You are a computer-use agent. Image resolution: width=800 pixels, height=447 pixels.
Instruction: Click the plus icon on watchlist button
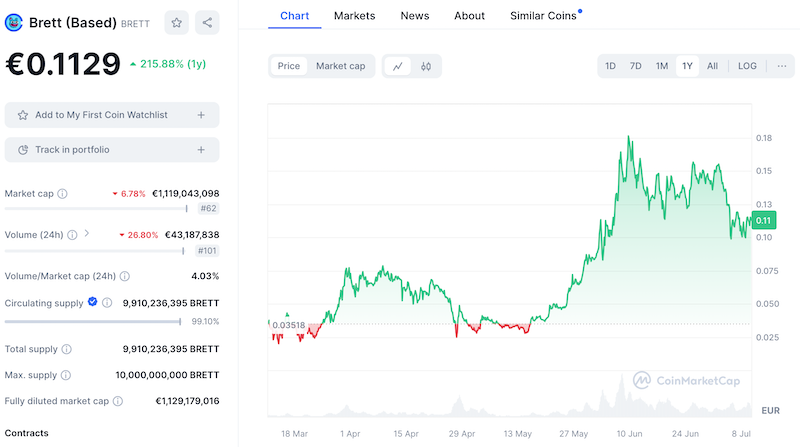click(201, 115)
